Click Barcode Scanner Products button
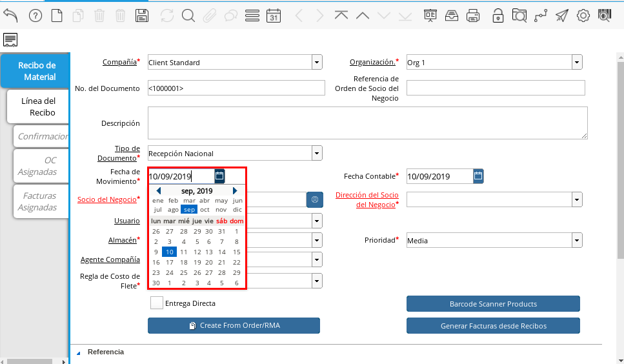The image size is (624, 364). [x=493, y=304]
